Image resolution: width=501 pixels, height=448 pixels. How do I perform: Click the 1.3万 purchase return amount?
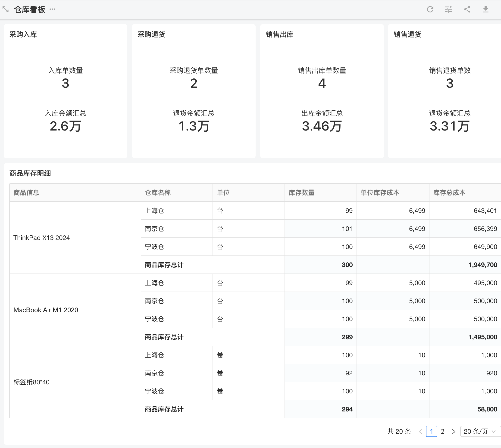(194, 126)
